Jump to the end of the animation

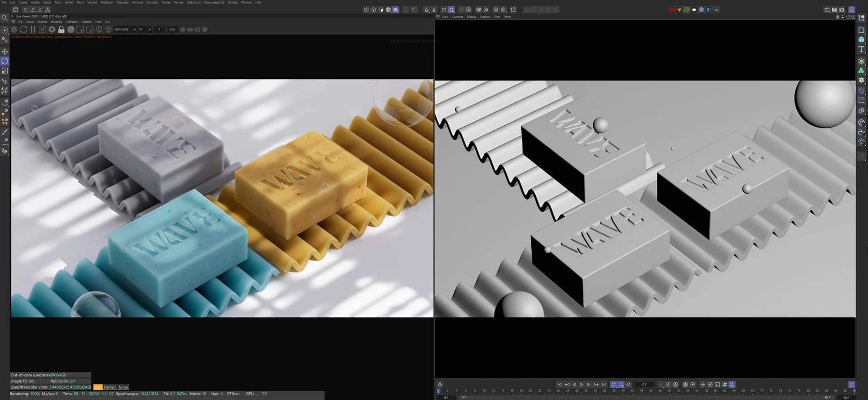(x=604, y=385)
